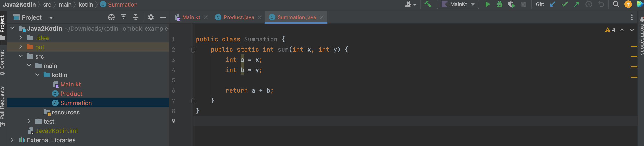
Task: Collapse the main folder
Action: tap(29, 65)
